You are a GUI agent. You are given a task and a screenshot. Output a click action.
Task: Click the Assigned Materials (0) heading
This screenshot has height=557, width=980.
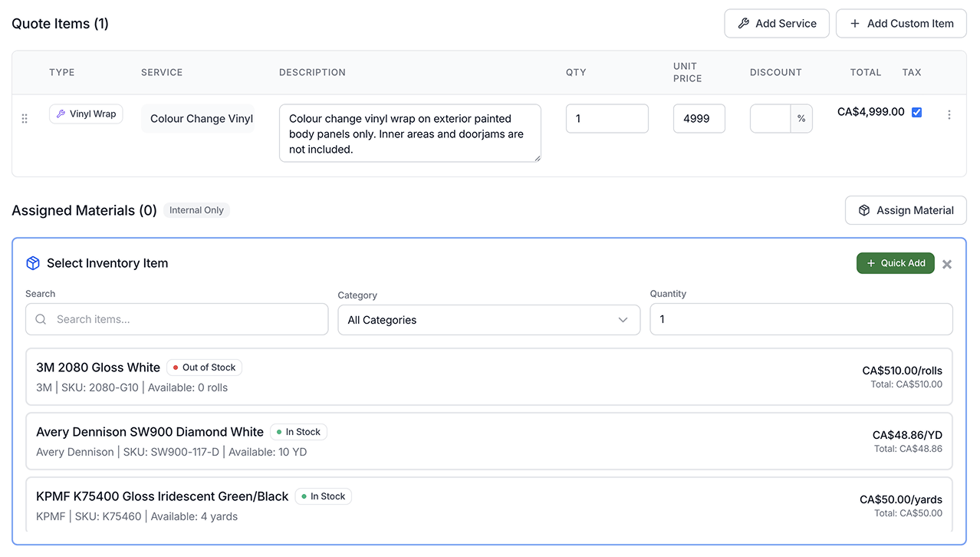pos(84,210)
